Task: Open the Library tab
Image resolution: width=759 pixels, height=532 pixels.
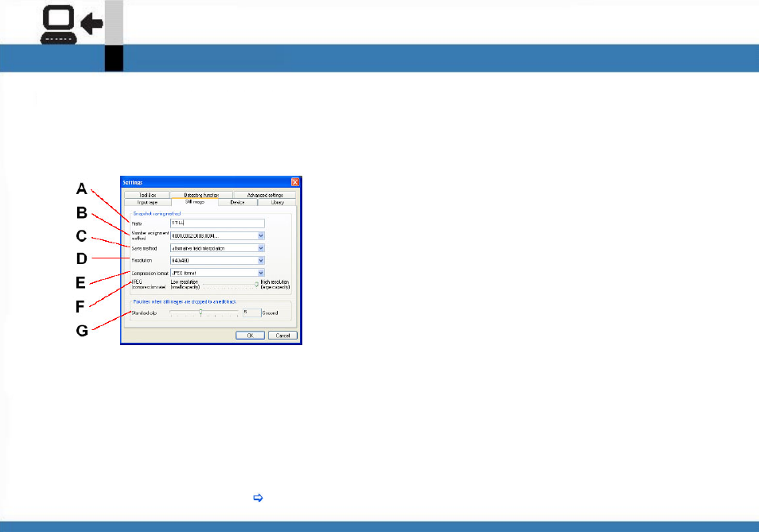Action: click(x=278, y=202)
